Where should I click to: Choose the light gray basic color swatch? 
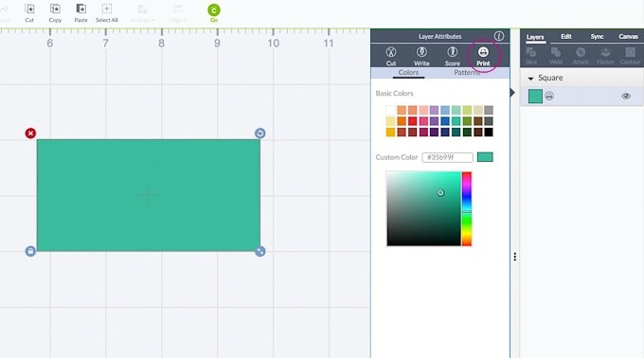tap(489, 110)
